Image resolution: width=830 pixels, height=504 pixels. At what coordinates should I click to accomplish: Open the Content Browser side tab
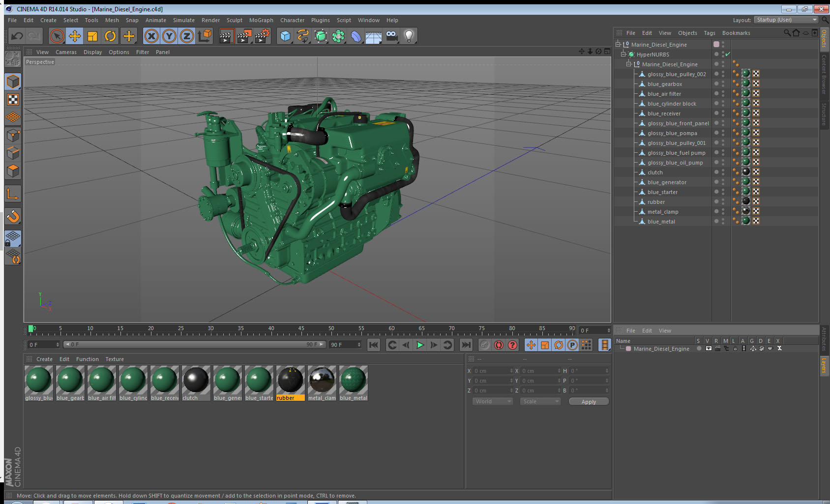(x=824, y=74)
